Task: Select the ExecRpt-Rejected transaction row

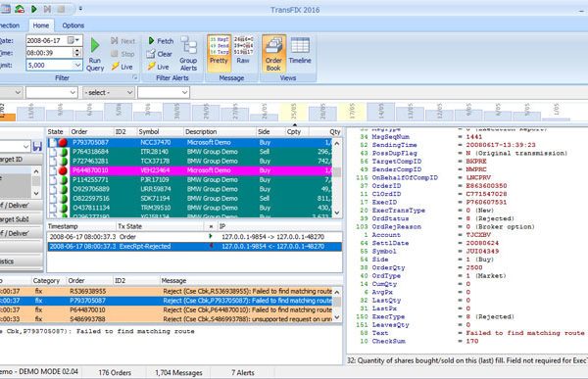Action: (195, 246)
